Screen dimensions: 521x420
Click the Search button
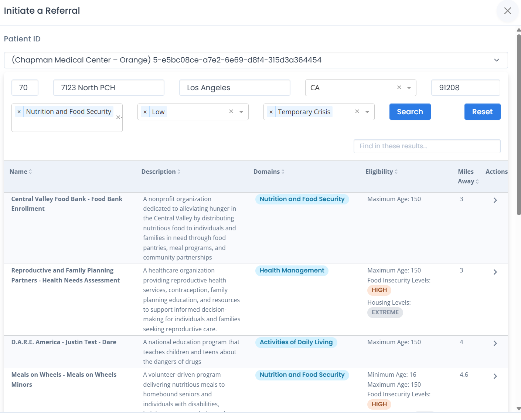point(410,112)
